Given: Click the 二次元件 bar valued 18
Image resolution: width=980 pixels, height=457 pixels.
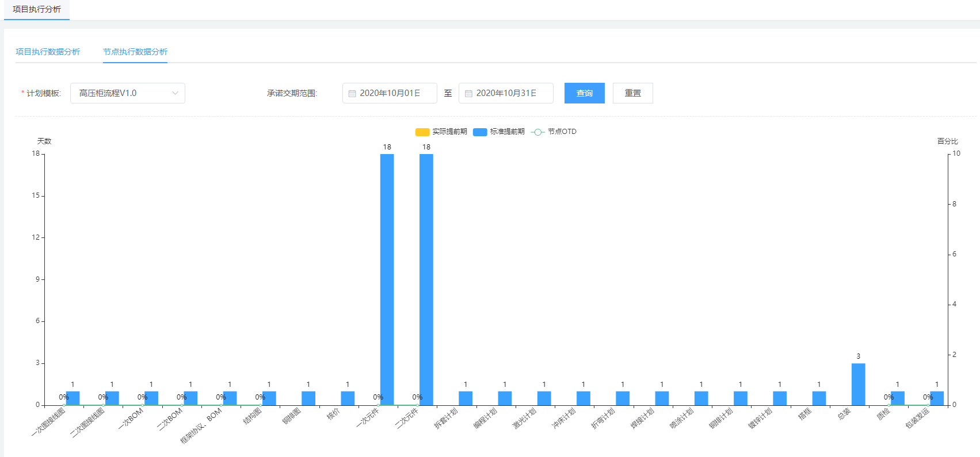Looking at the screenshot, I should [x=426, y=279].
